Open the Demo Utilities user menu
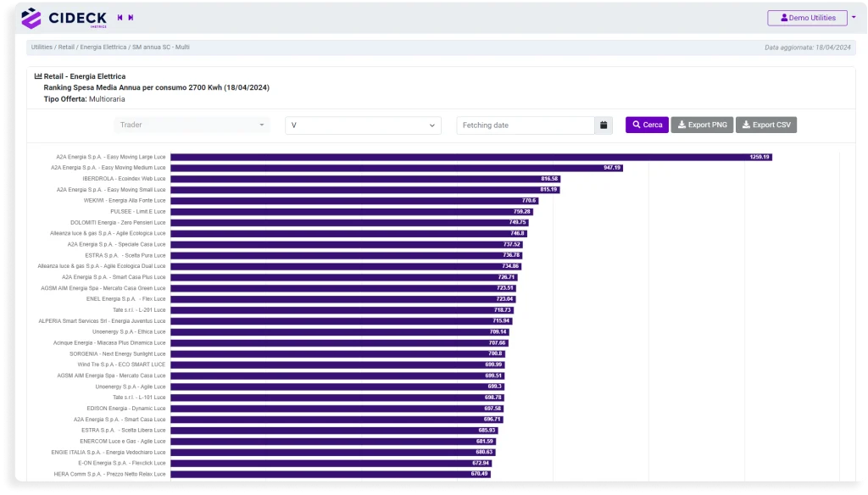Screen dimensions: 868x495 click(x=807, y=18)
